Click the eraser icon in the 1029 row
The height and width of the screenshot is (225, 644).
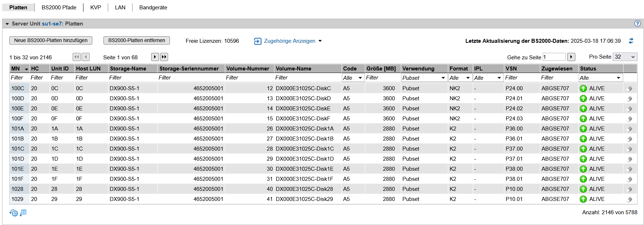point(629,199)
